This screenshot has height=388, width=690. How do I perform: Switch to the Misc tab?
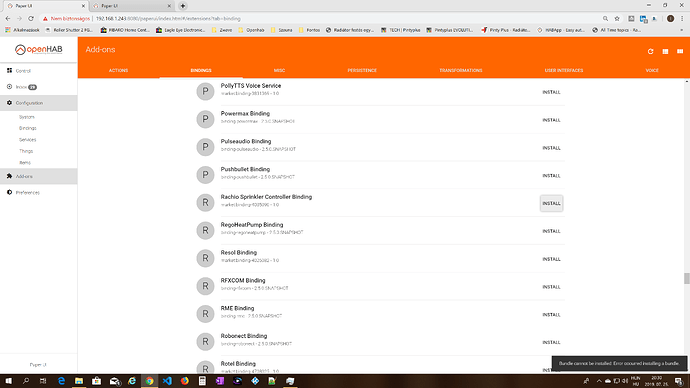click(x=279, y=70)
